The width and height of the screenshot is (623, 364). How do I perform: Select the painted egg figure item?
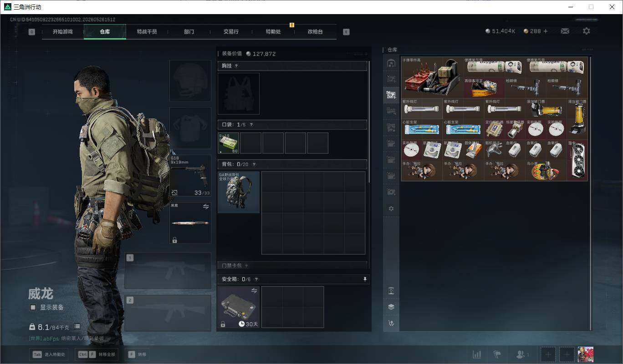pos(546,171)
